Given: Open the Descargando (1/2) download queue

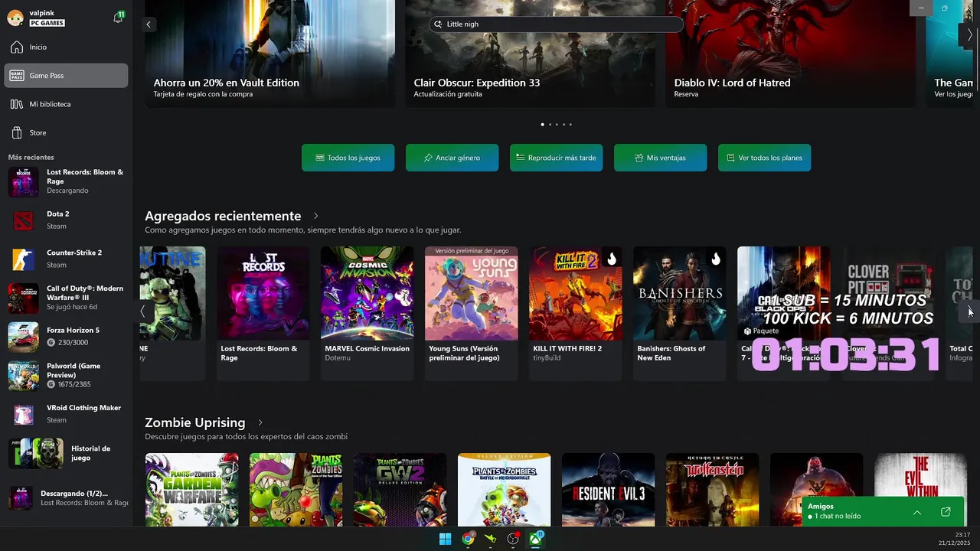Looking at the screenshot, I should (x=66, y=498).
